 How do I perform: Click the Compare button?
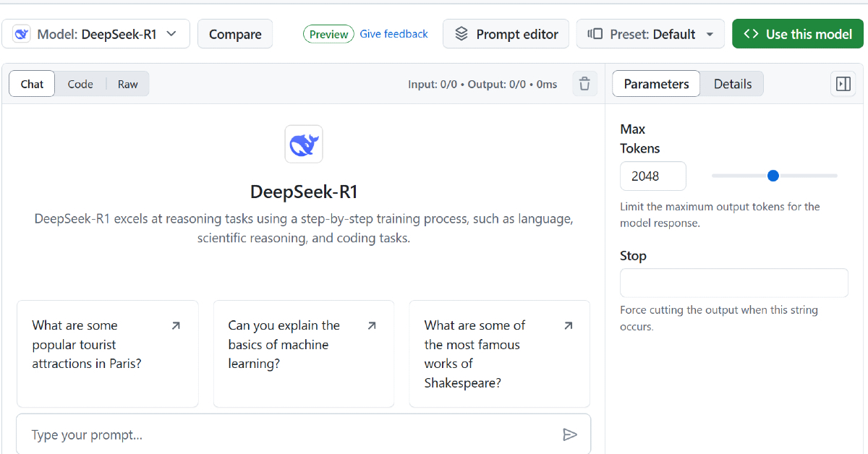coord(235,33)
